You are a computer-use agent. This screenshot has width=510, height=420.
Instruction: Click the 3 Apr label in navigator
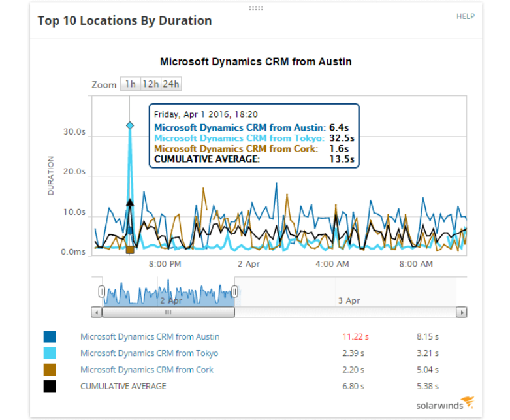pos(349,300)
